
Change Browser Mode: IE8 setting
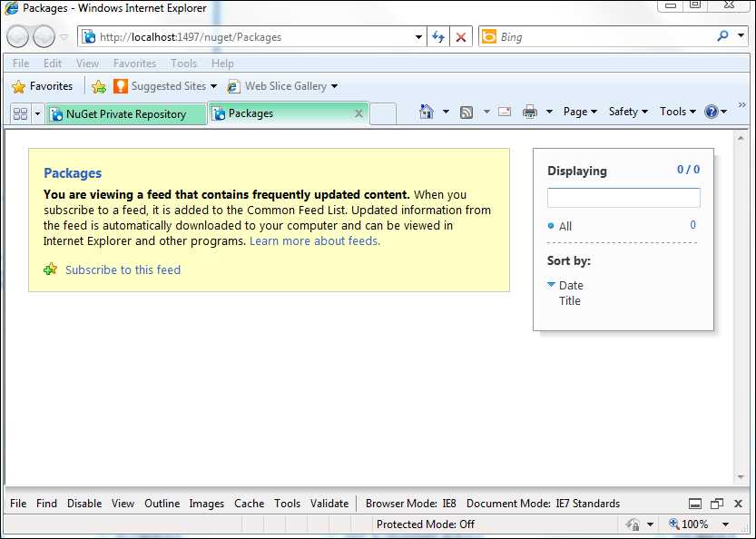point(411,504)
